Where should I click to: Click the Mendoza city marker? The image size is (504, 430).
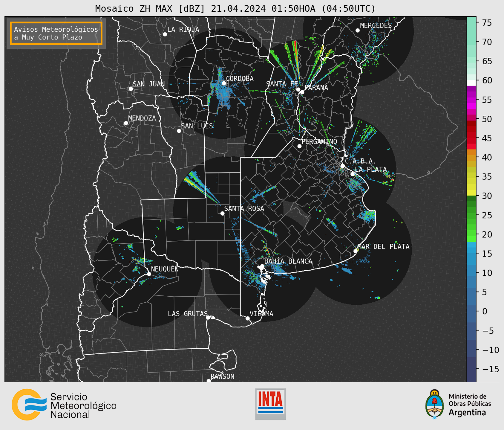pyautogui.click(x=126, y=123)
